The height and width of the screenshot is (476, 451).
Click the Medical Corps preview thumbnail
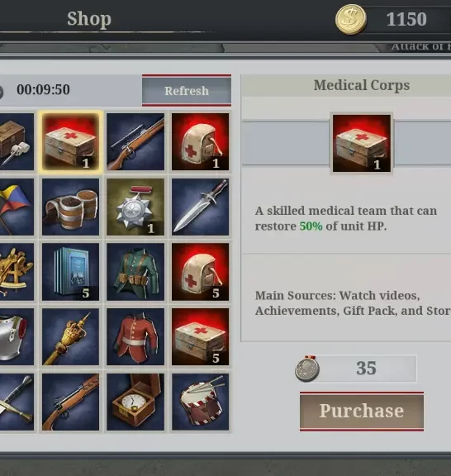coord(362,143)
